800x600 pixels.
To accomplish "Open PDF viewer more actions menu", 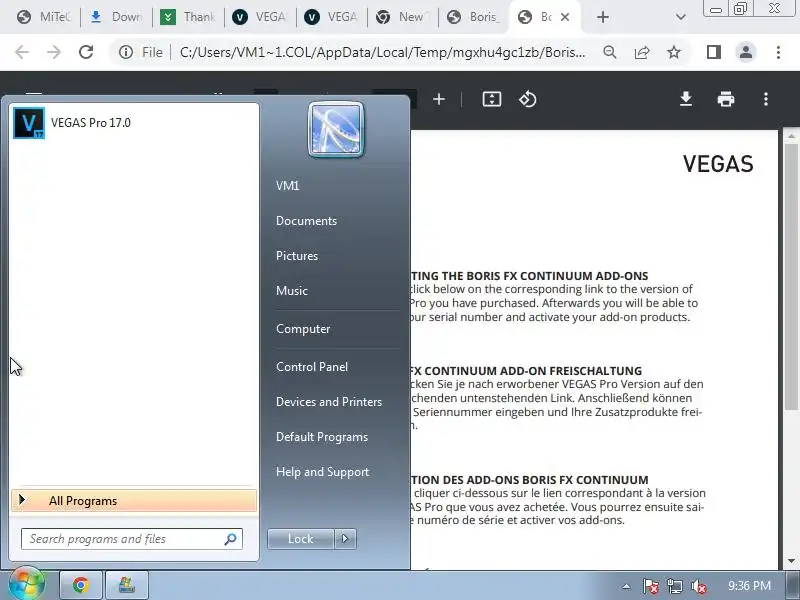I will [x=766, y=99].
